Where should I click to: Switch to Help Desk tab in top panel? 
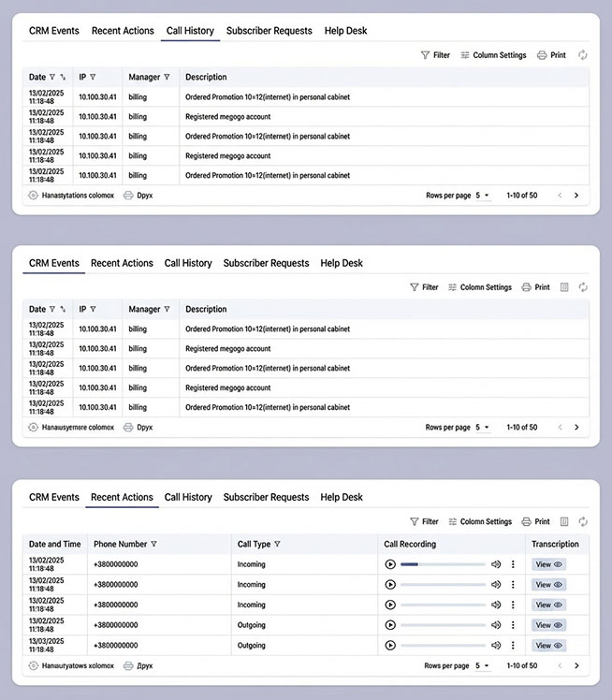tap(345, 31)
